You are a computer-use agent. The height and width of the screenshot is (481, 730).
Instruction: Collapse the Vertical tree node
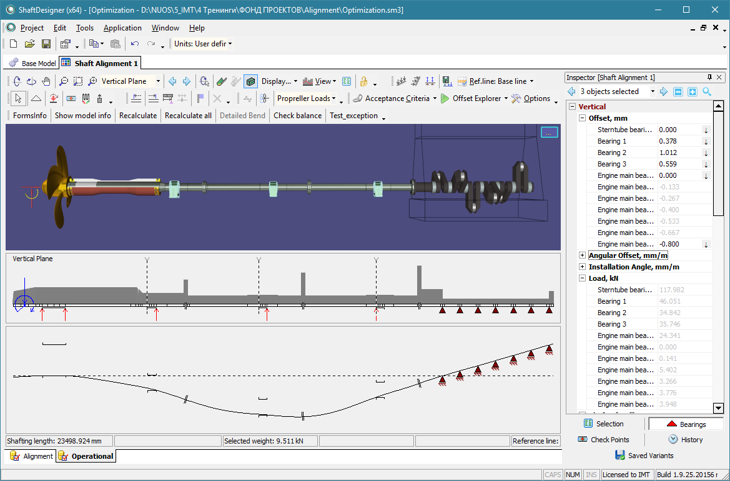[x=573, y=107]
